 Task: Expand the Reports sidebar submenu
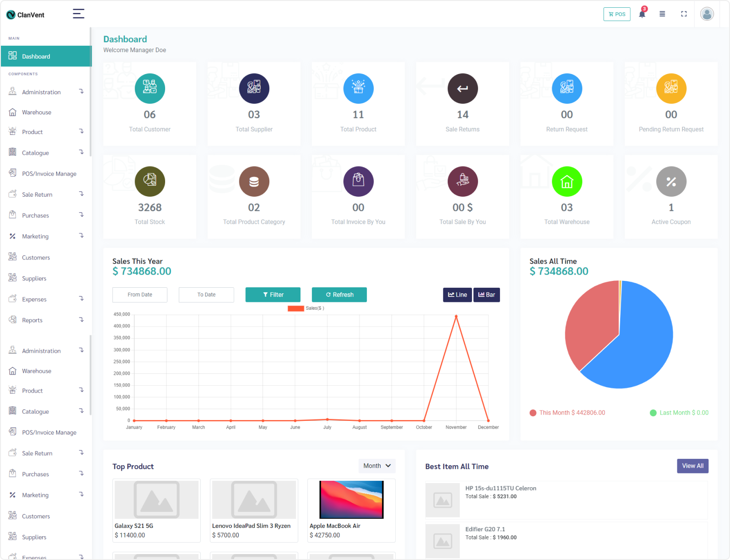click(46, 320)
